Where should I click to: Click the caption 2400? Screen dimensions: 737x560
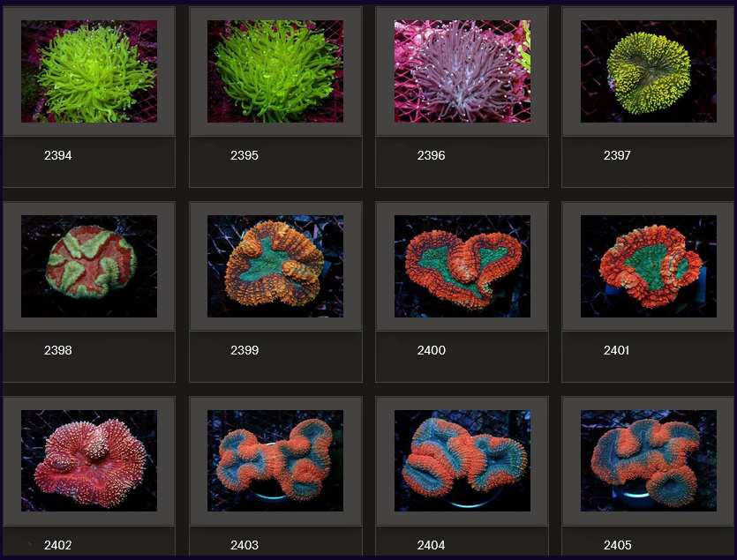point(431,350)
